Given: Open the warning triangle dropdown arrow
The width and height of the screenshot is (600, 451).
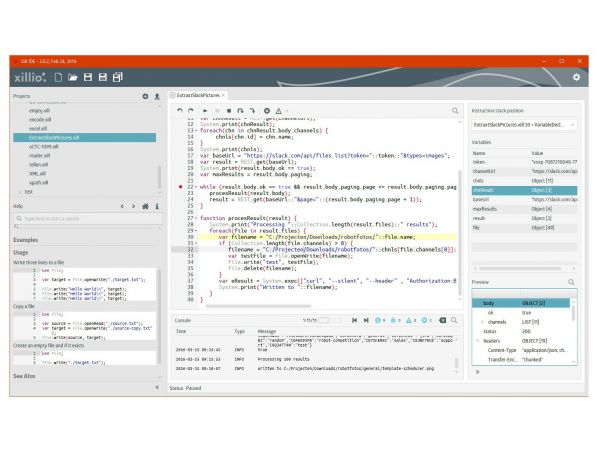Looking at the screenshot, I should 286,111.
